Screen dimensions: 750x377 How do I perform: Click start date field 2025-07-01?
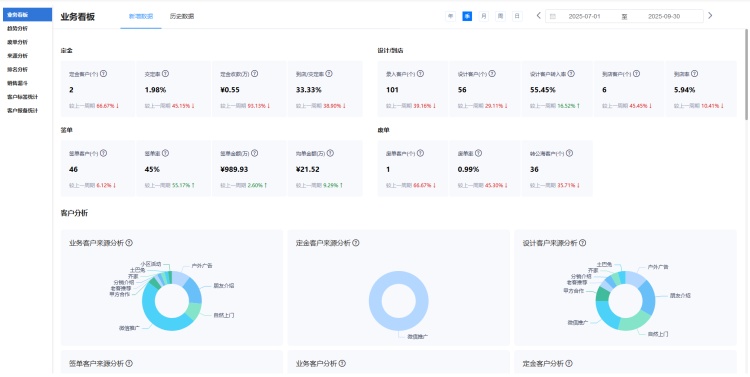[584, 16]
